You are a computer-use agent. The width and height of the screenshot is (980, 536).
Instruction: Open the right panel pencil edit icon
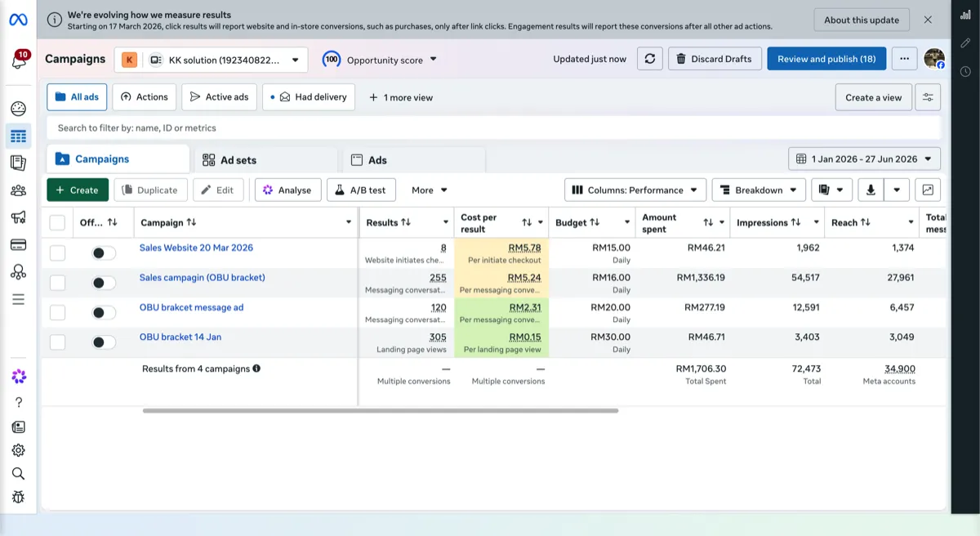(965, 42)
